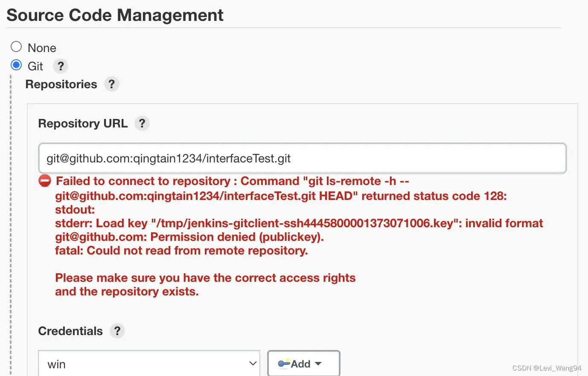Open the credentials dropdown showing win
This screenshot has height=376, width=588.
[x=149, y=364]
